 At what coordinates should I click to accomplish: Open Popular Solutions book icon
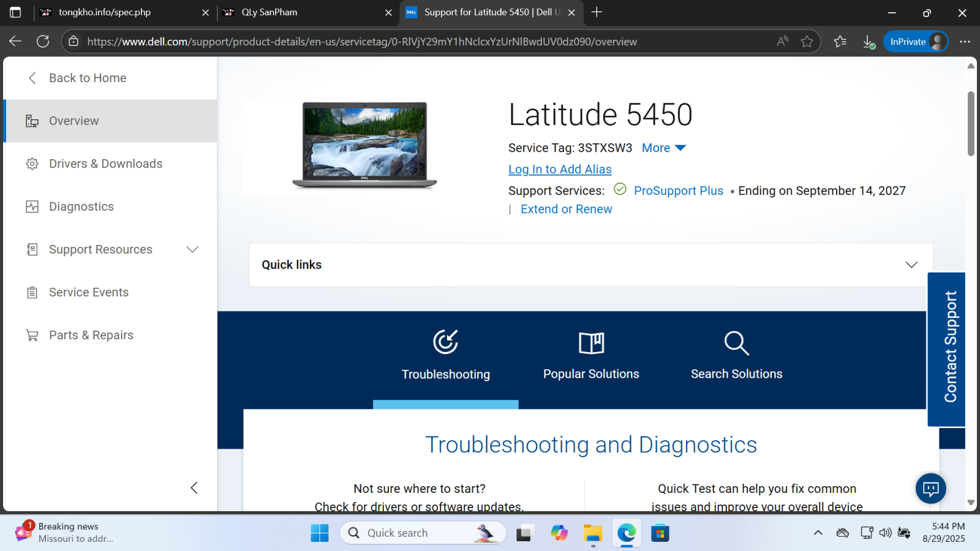[x=591, y=343]
